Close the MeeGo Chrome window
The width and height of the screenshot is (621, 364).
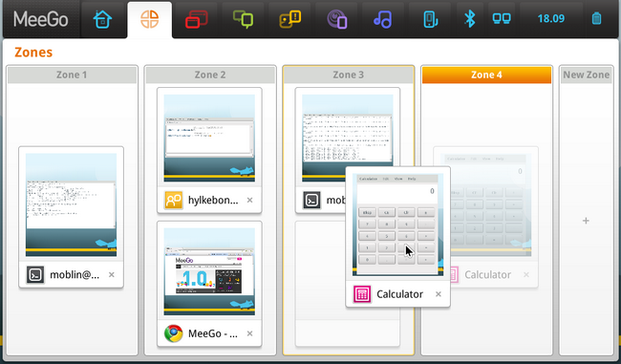(250, 333)
